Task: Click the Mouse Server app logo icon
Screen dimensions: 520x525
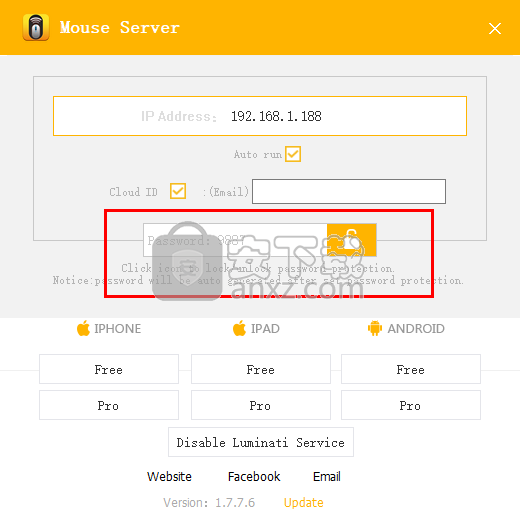Action: [36, 27]
